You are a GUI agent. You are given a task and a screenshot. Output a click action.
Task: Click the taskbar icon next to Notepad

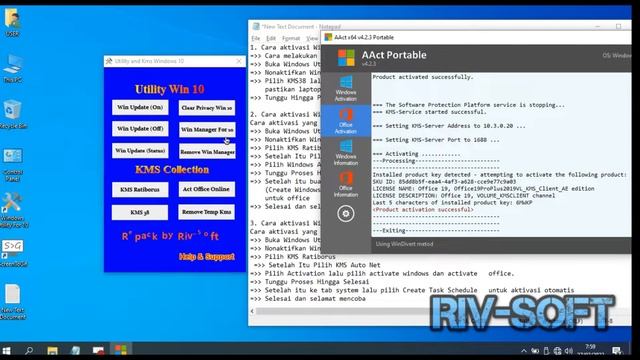[x=98, y=351]
